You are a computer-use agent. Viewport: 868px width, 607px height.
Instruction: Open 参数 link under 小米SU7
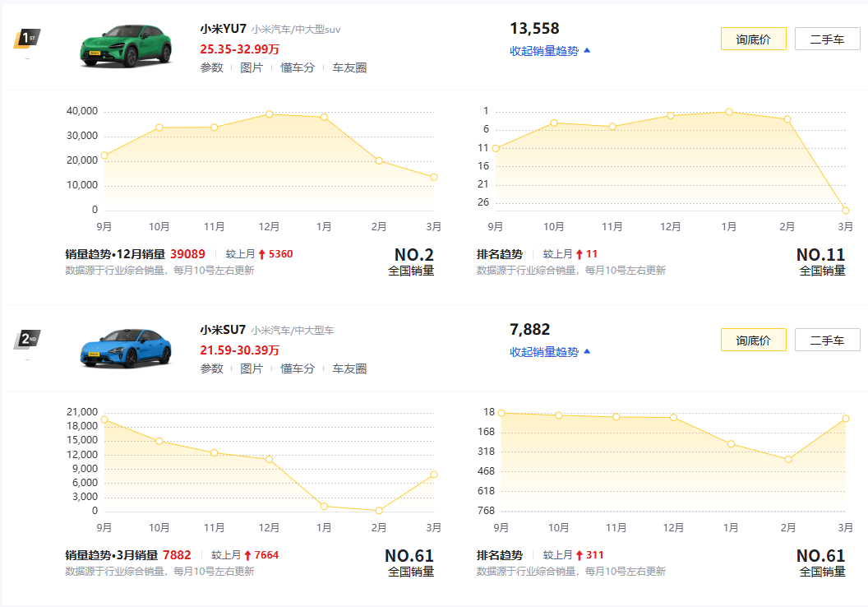click(211, 368)
